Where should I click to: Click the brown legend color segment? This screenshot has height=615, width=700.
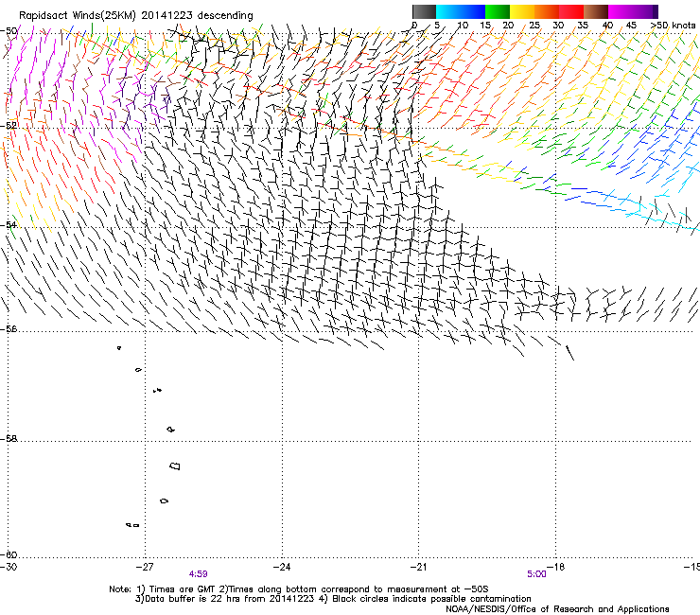(596, 11)
